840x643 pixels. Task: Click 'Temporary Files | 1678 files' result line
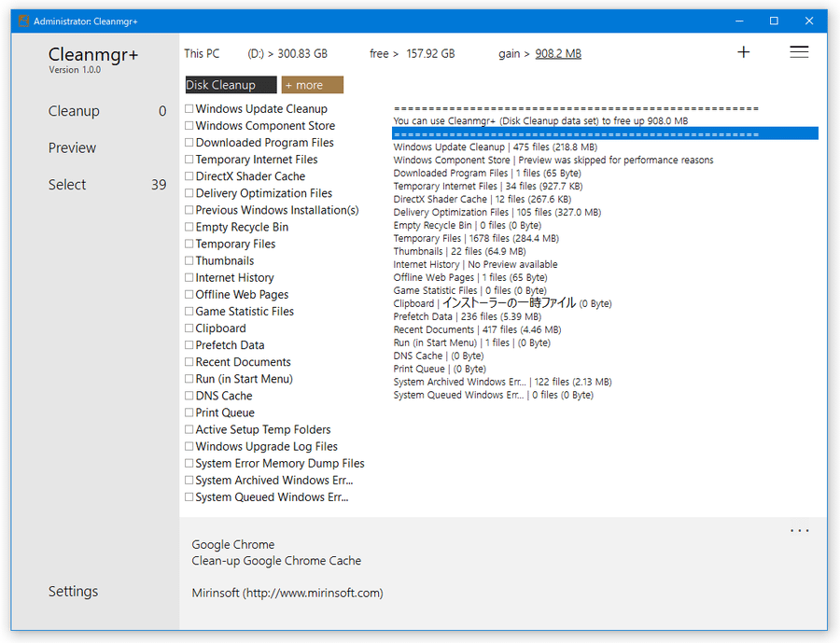click(476, 239)
